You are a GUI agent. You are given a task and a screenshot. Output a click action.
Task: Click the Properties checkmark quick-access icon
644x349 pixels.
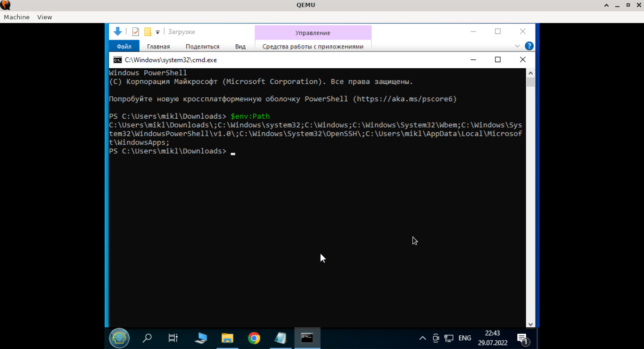pos(135,32)
